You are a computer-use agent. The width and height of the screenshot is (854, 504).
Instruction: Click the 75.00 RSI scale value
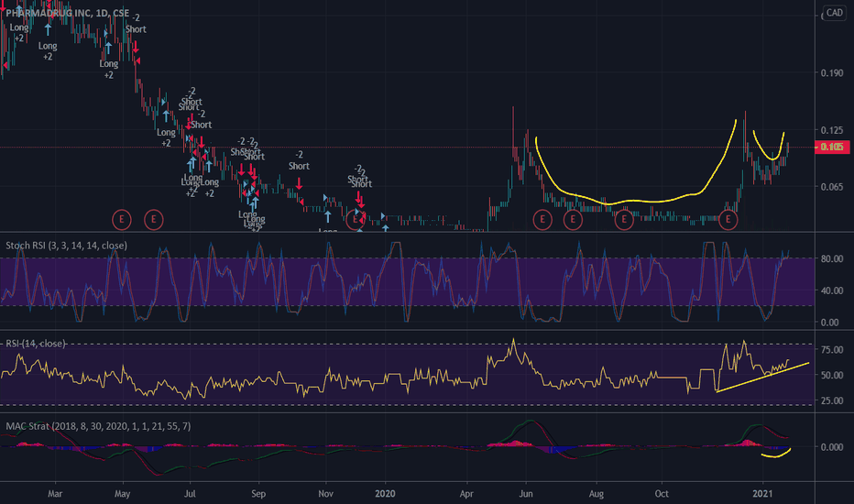click(832, 350)
